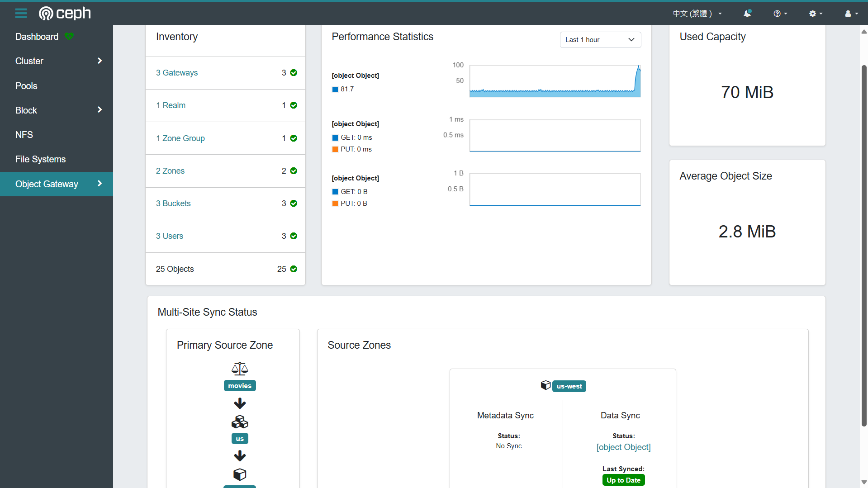Open the 1 Zone Group link
Viewport: 868px width, 488px height.
coord(180,138)
